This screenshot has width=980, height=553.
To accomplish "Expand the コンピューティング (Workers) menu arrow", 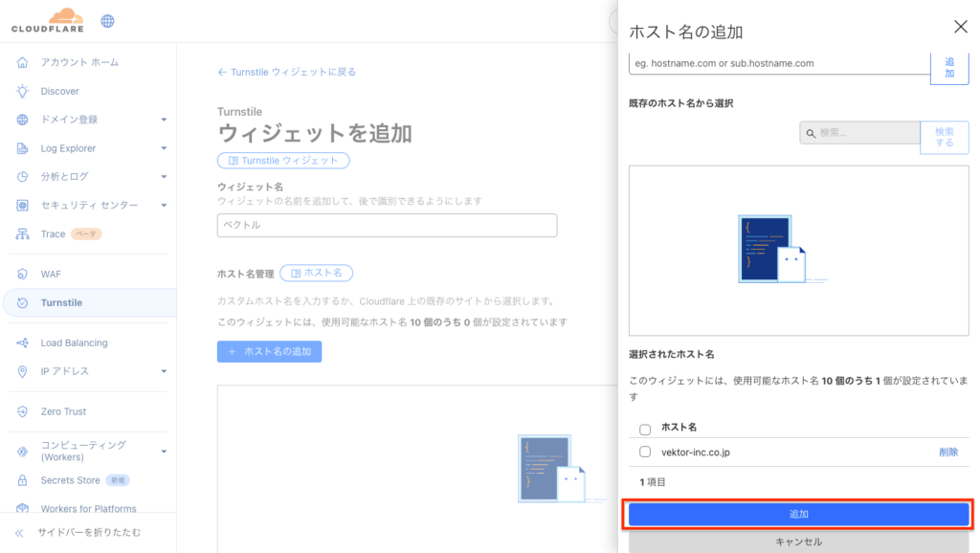I will (x=164, y=452).
